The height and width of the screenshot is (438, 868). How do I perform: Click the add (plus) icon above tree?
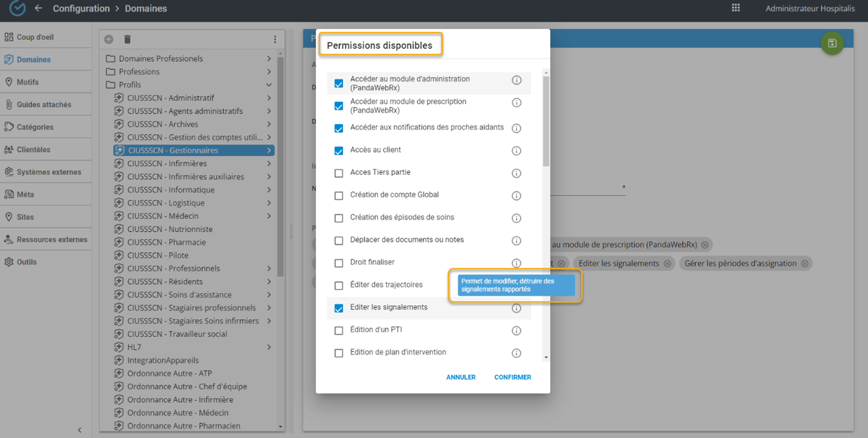(109, 39)
